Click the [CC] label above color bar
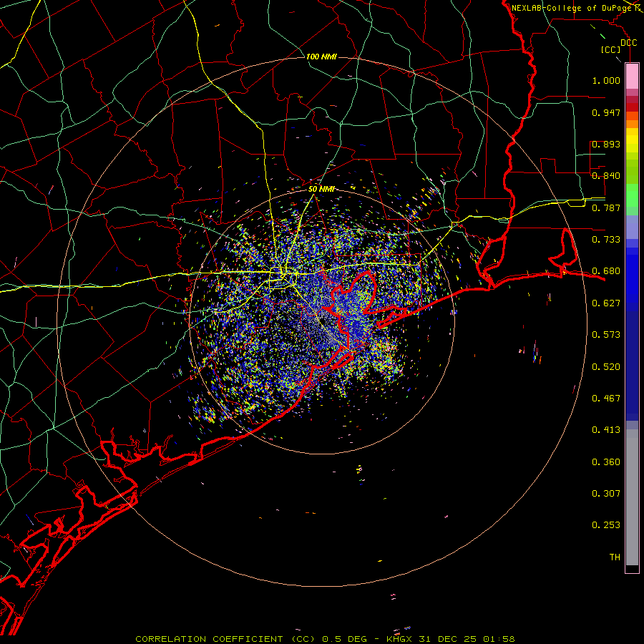The height and width of the screenshot is (644, 644). click(x=610, y=49)
